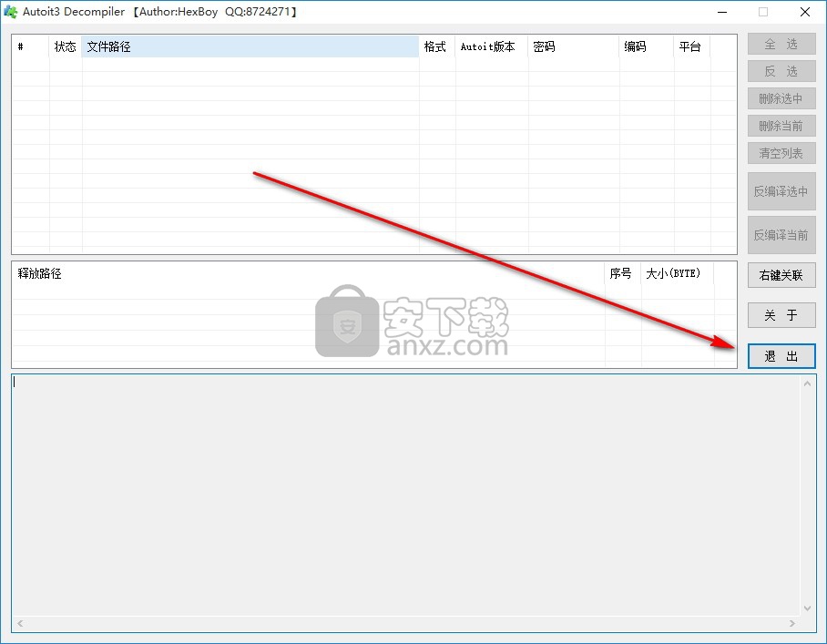Click the 平台 column header
The height and width of the screenshot is (644, 827).
692,46
